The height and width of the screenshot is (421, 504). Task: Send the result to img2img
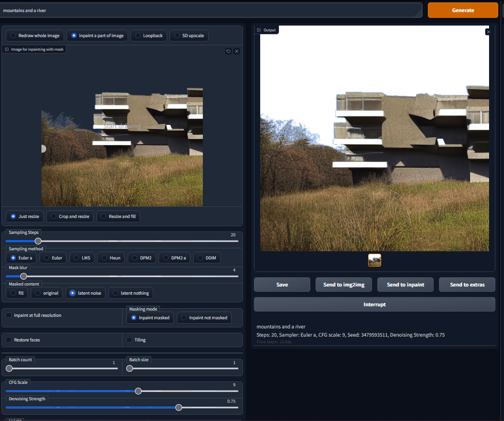344,285
